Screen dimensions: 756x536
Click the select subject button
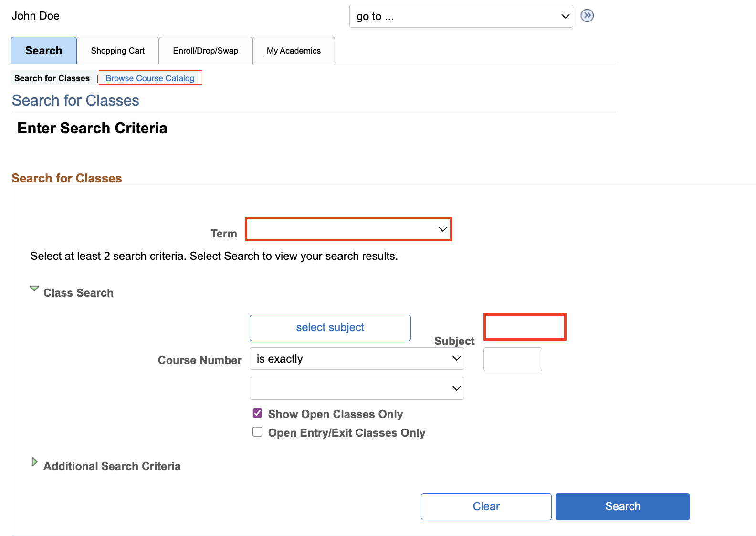[x=330, y=328]
